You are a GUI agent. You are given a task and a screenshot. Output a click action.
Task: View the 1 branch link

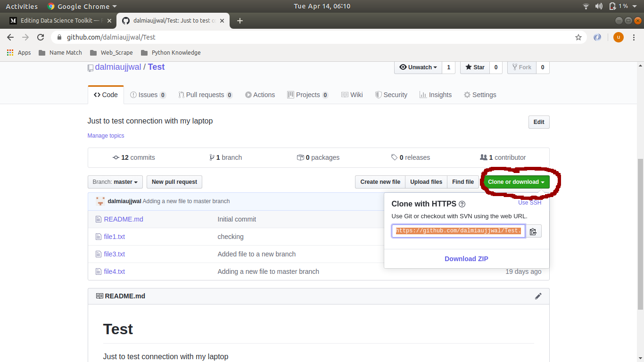[x=226, y=157]
